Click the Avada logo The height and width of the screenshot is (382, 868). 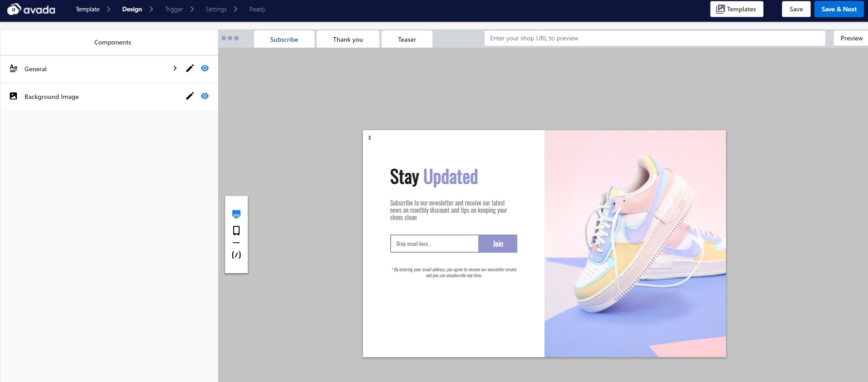click(31, 9)
